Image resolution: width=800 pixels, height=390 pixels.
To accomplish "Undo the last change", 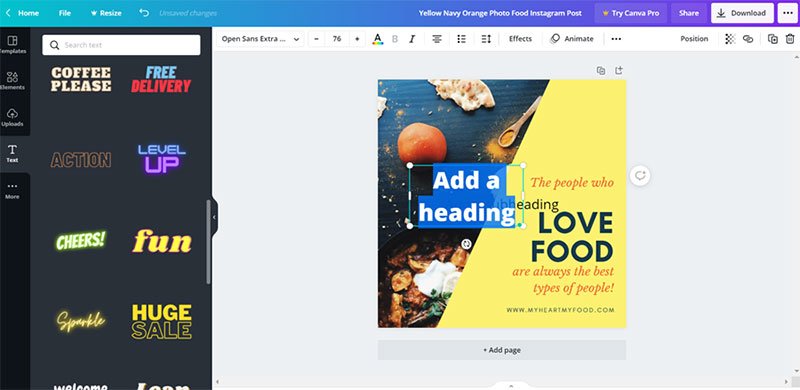I will point(144,13).
